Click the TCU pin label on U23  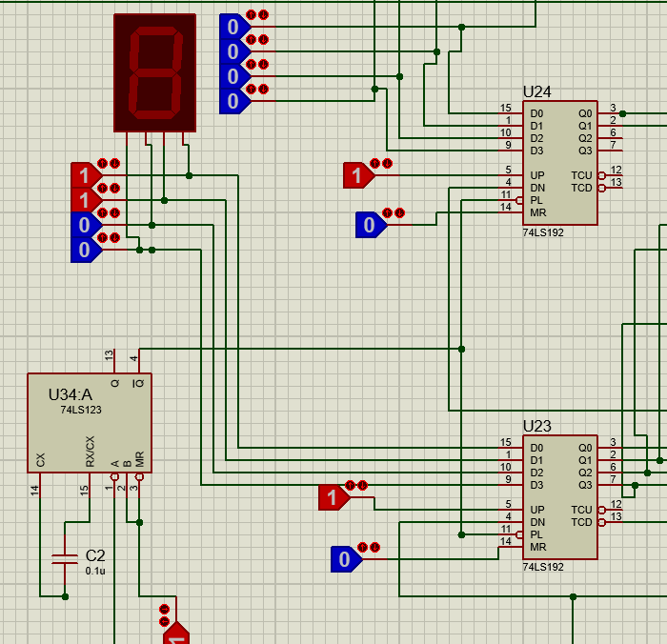pyautogui.click(x=581, y=510)
